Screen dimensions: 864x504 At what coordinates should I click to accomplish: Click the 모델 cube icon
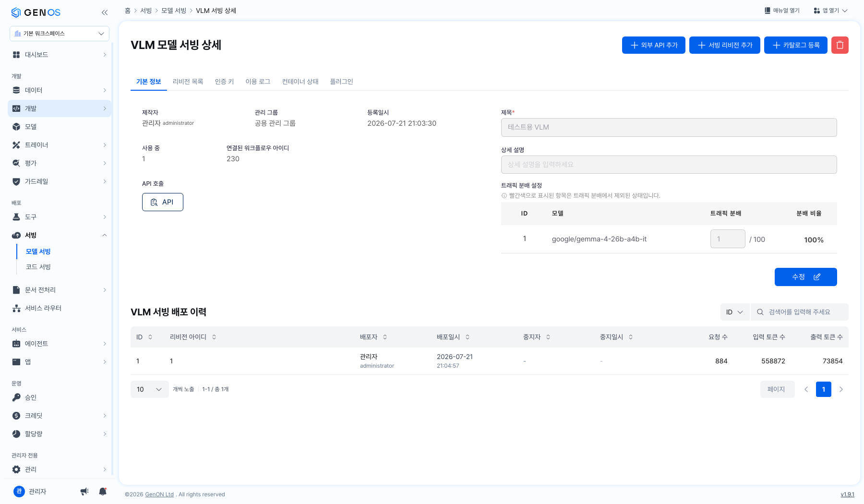pos(16,127)
